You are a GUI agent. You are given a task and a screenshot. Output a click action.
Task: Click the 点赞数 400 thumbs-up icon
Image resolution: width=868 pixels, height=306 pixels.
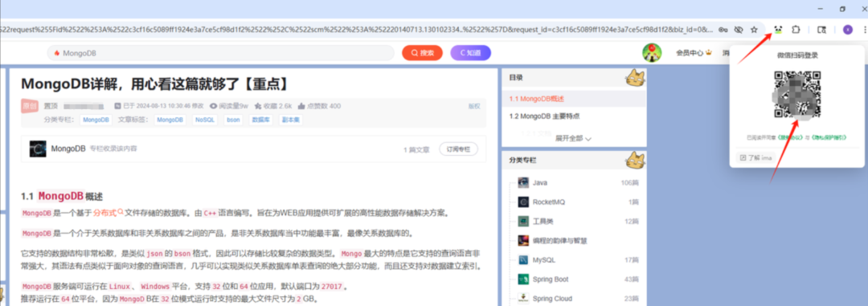(x=301, y=106)
